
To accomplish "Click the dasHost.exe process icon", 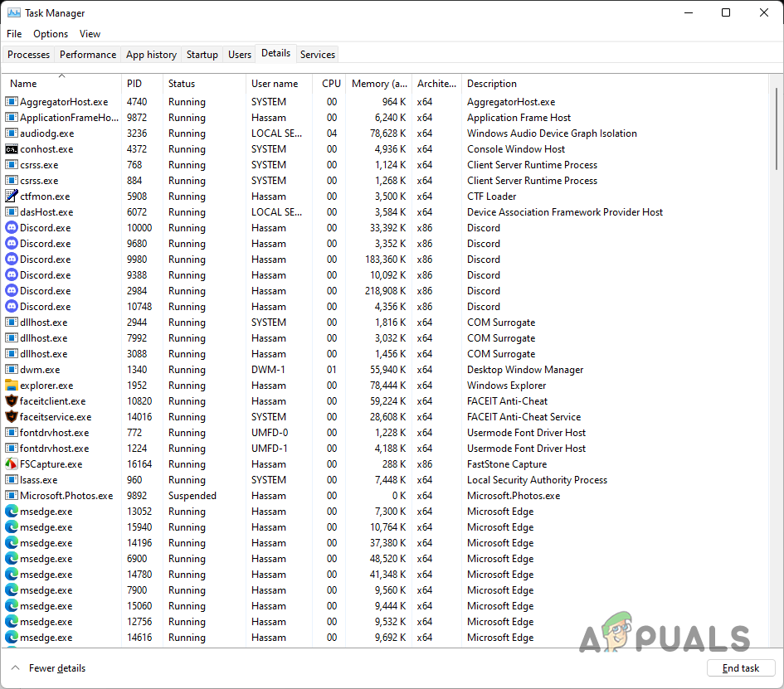I will [12, 212].
